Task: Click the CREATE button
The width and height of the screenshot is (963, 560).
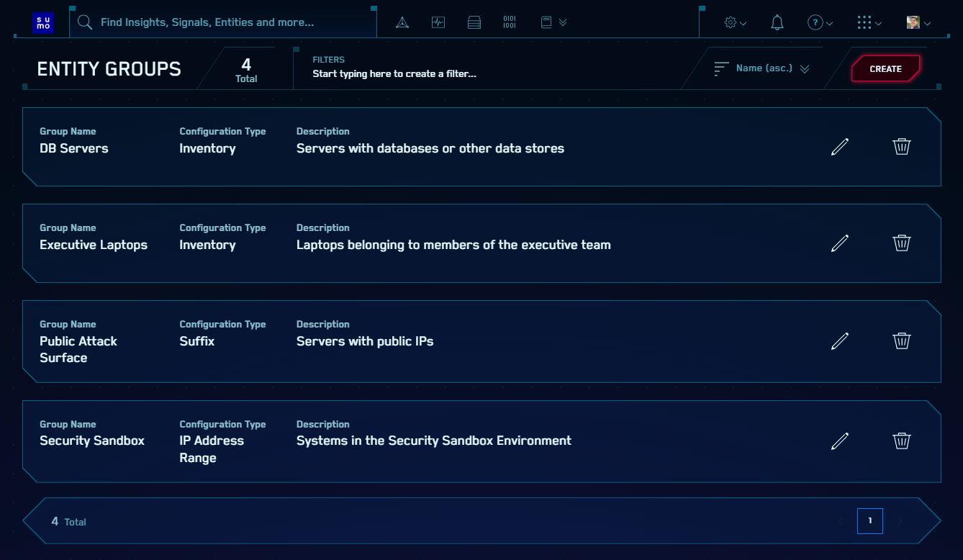Action: click(885, 68)
